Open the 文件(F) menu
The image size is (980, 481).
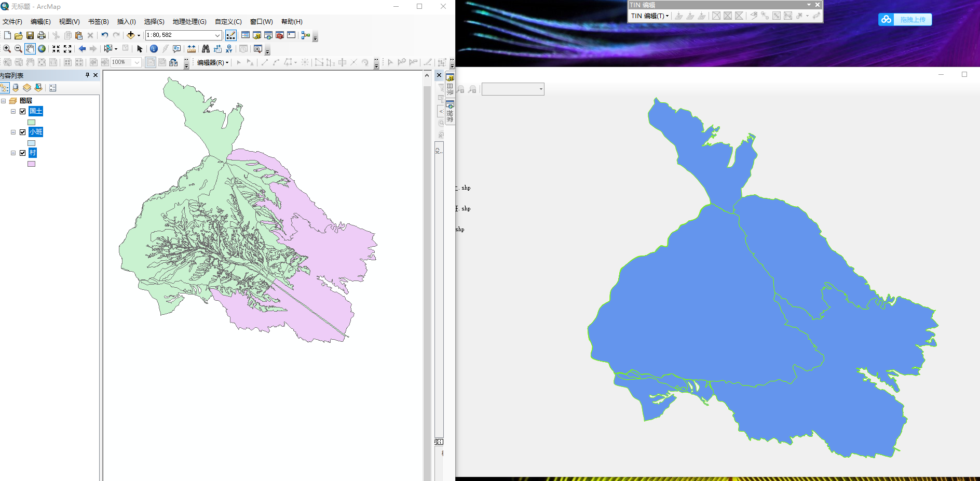(x=12, y=22)
